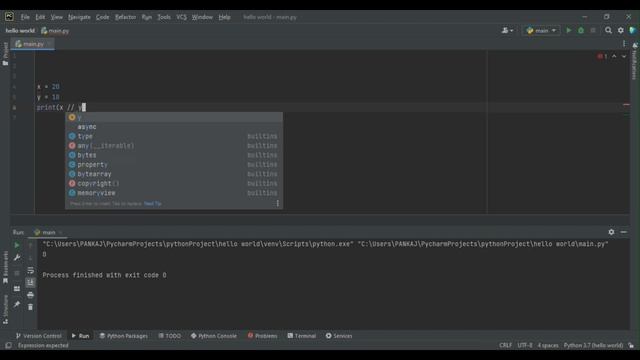This screenshot has width=640, height=360.
Task: Open TODO tool window
Action: [169, 336]
